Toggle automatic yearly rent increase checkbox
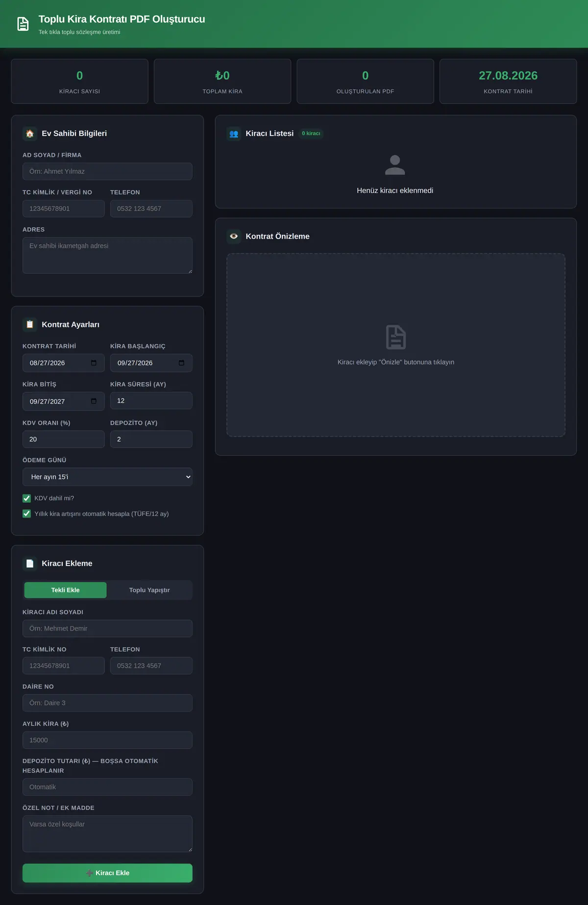Image resolution: width=588 pixels, height=905 pixels. click(27, 514)
